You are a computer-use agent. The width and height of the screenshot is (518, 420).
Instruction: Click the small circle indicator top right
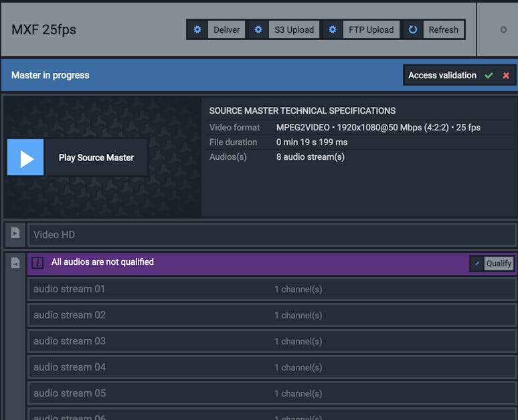503,30
